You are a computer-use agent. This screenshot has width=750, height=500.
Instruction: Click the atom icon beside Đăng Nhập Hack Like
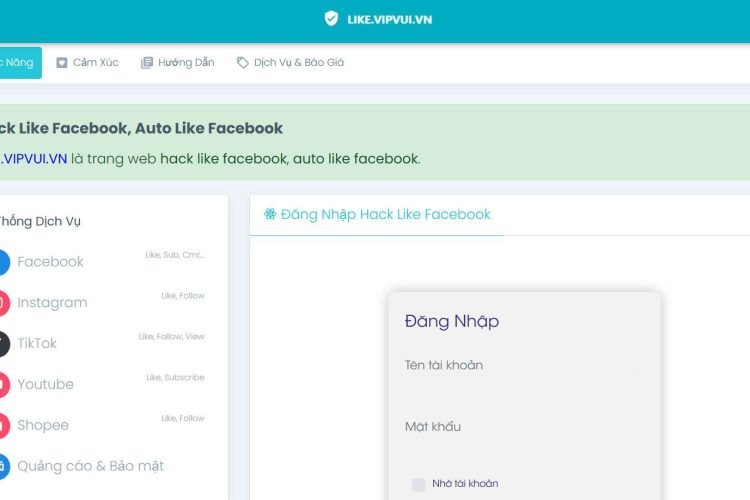[x=269, y=214]
